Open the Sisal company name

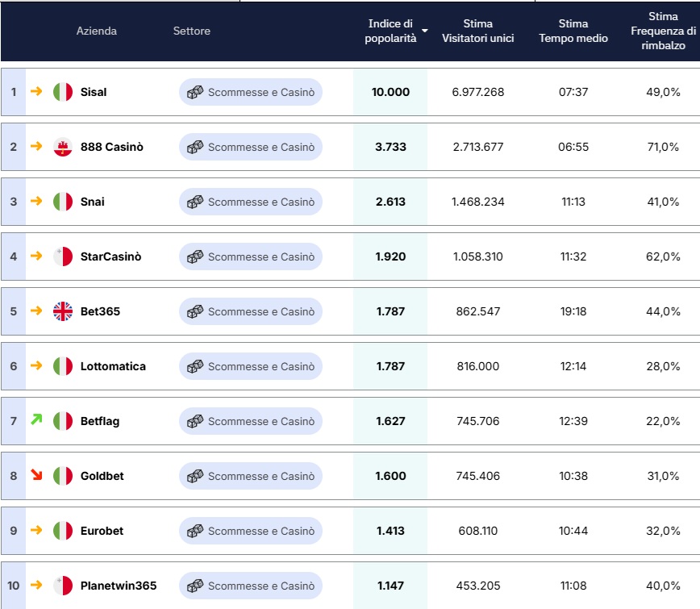click(x=94, y=92)
